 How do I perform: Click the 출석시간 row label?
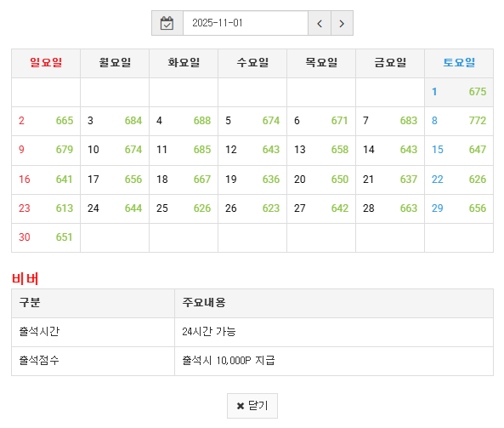(x=93, y=332)
